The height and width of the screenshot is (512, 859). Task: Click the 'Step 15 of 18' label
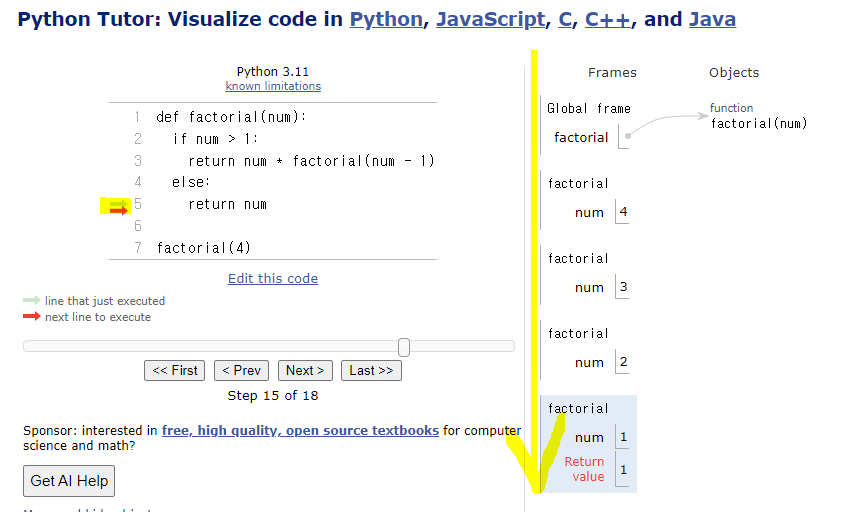pos(273,395)
